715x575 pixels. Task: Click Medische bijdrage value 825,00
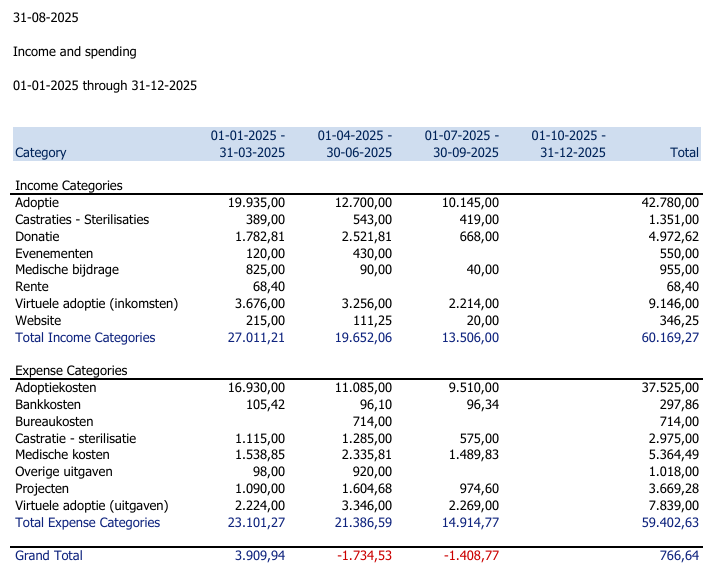[x=265, y=269]
